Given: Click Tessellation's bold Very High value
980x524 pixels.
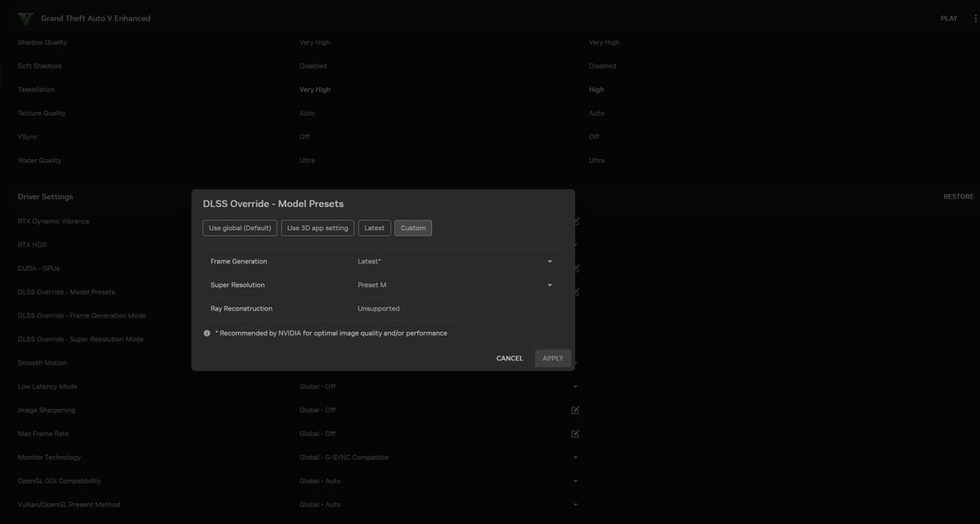Looking at the screenshot, I should point(315,90).
